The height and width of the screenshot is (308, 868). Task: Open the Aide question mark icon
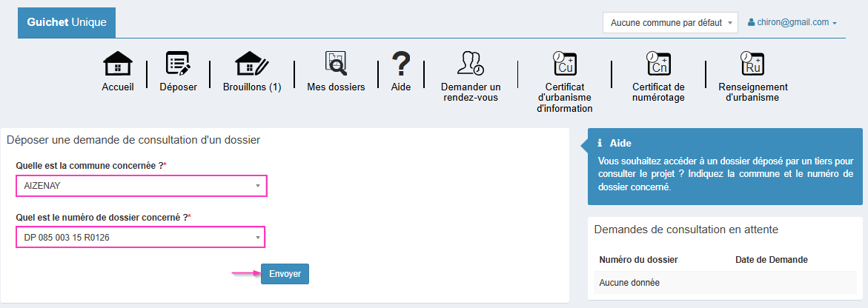tap(400, 64)
